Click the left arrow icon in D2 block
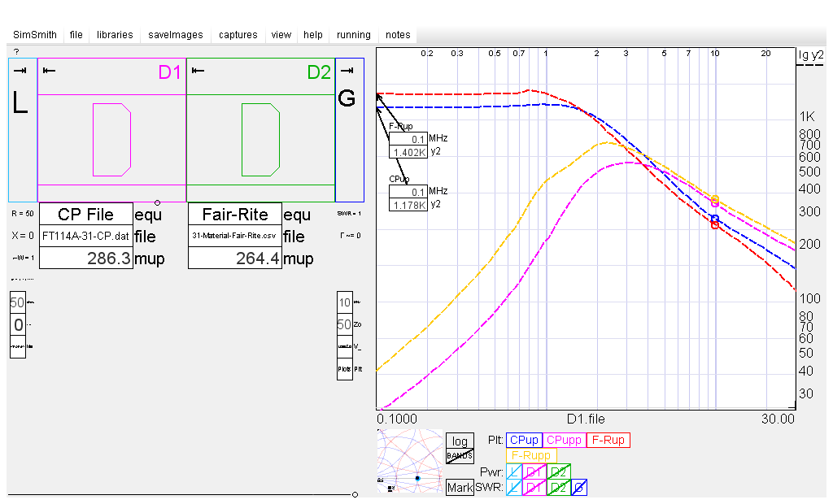Image resolution: width=833 pixels, height=504 pixels. pyautogui.click(x=198, y=71)
